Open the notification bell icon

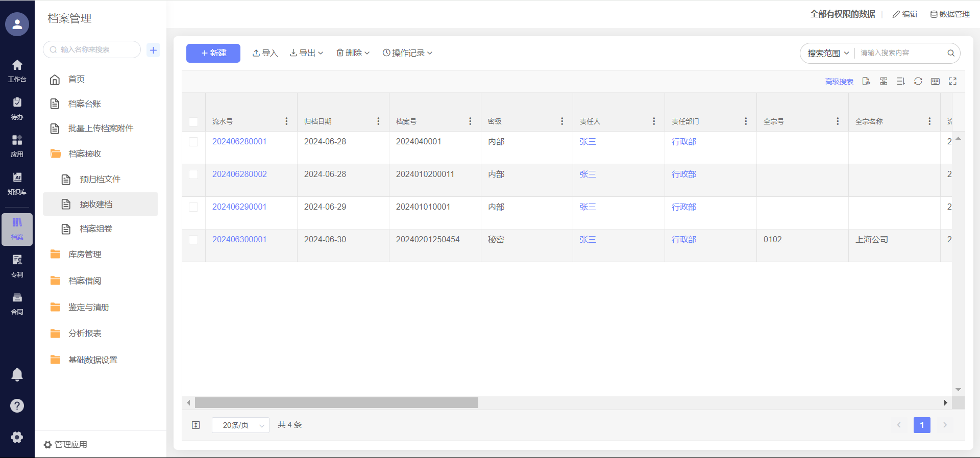click(x=17, y=374)
